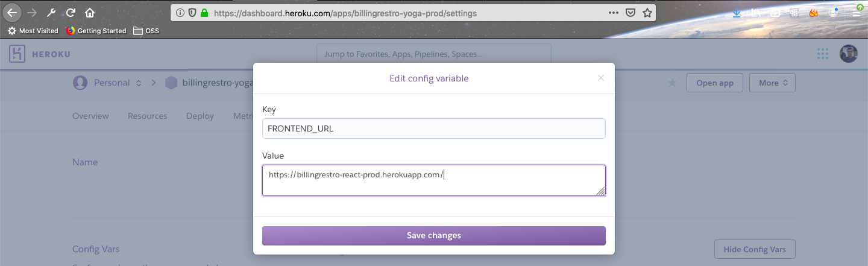Click the flame extension icon
This screenshot has height=266, width=868.
pos(814,13)
